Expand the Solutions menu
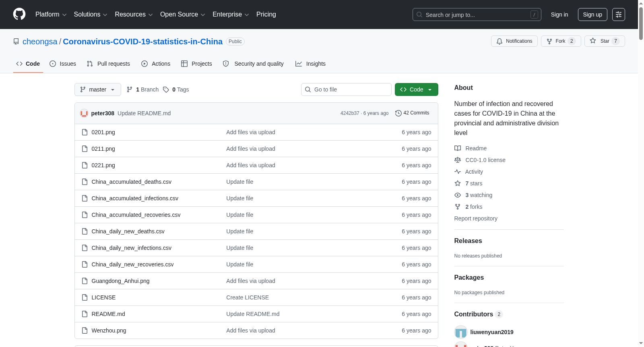644x347 pixels. point(91,15)
